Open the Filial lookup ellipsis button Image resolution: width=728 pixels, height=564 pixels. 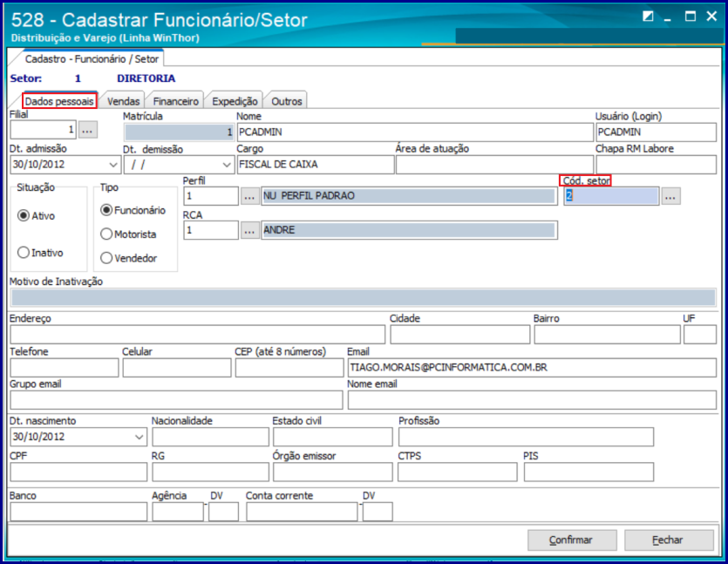[87, 131]
